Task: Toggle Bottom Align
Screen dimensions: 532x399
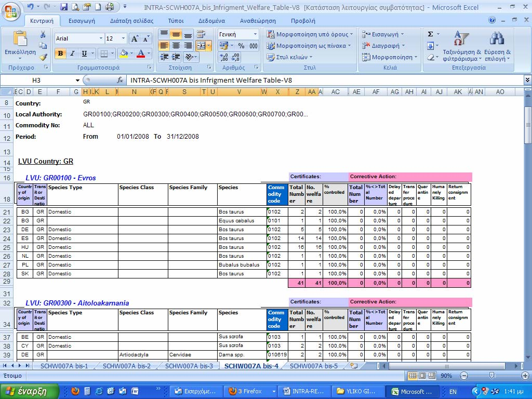Action: pos(188,34)
